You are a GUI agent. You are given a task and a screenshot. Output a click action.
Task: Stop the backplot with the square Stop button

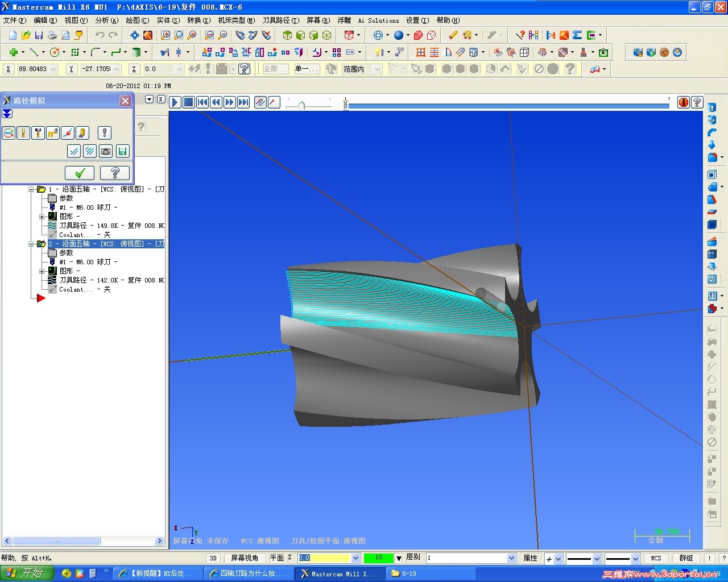click(189, 102)
